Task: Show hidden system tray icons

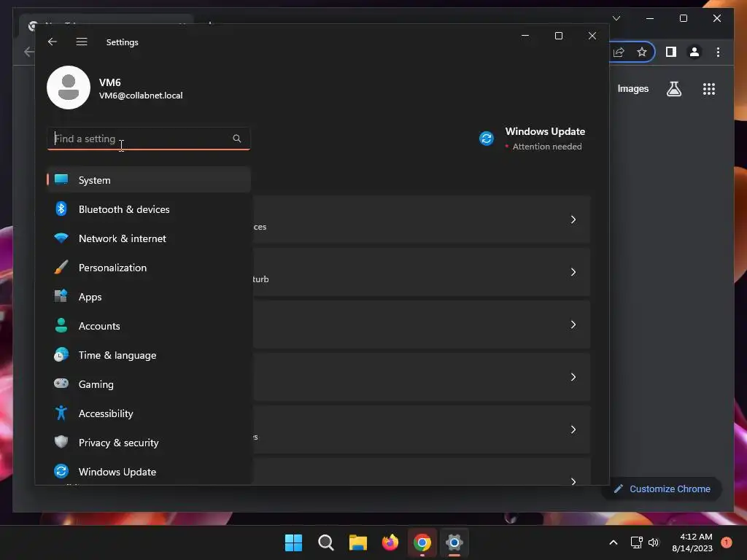Action: 614,542
